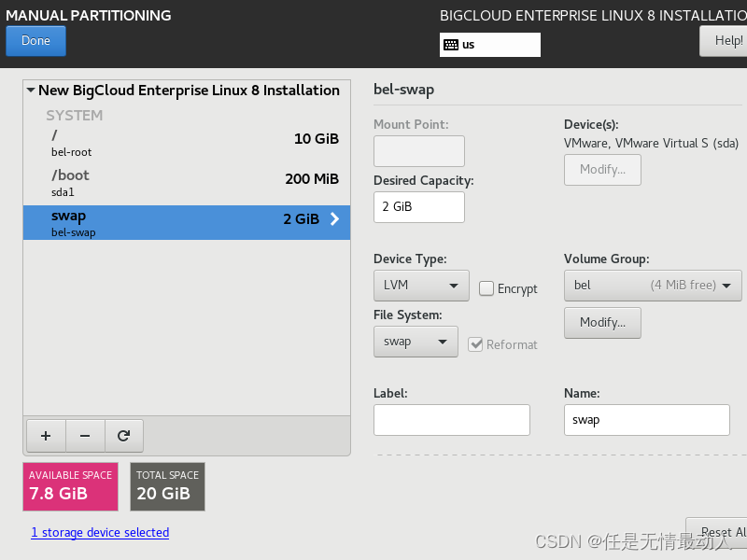Screen dimensions: 747x560
Task: Open the Device Type LVM dropdown
Action: [x=421, y=286]
